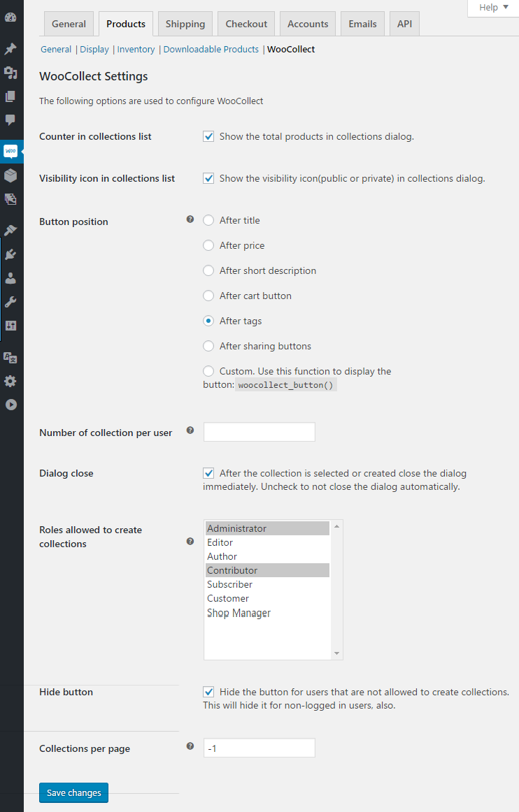
Task: Select the After tags radio option
Action: click(208, 321)
